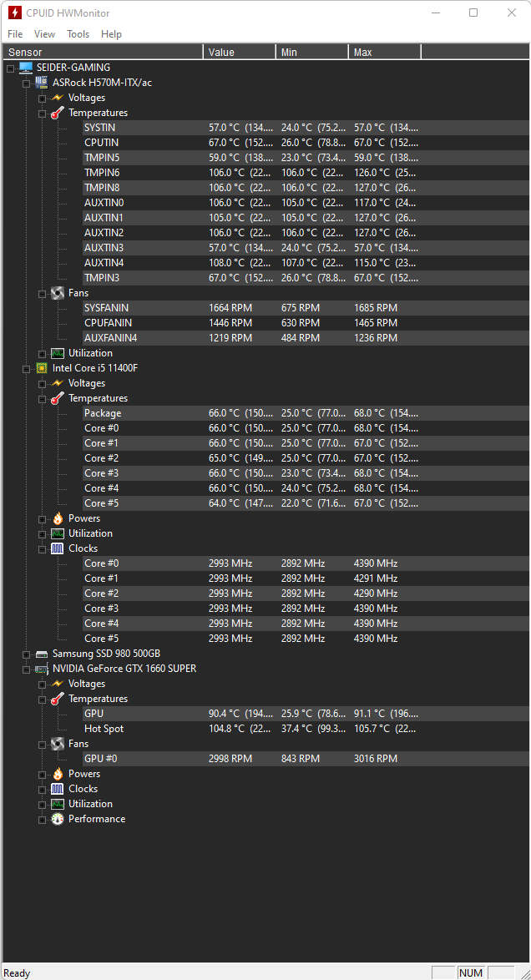Image resolution: width=531 pixels, height=980 pixels.
Task: Open the File menu
Action: (x=15, y=33)
